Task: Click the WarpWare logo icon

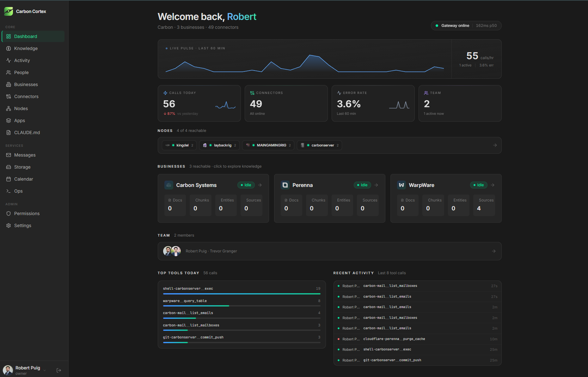Action: 401,185
